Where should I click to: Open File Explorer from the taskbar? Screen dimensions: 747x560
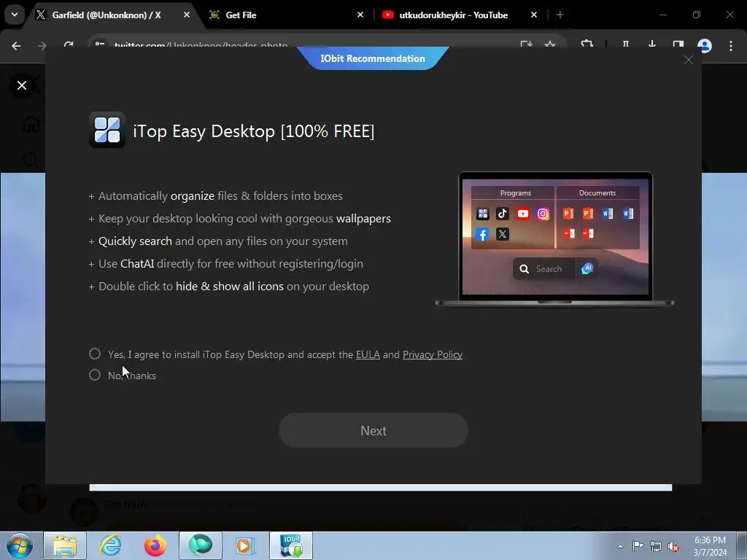(65, 545)
